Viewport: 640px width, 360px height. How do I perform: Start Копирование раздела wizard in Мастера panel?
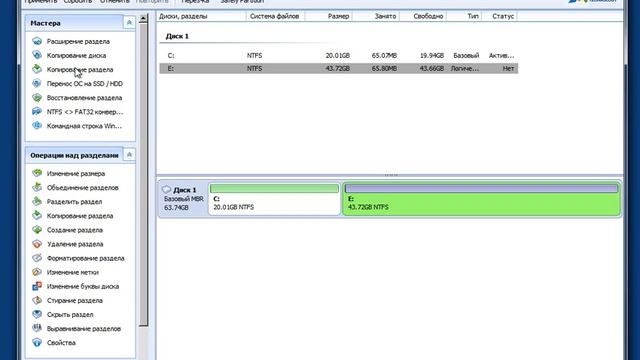[80, 69]
